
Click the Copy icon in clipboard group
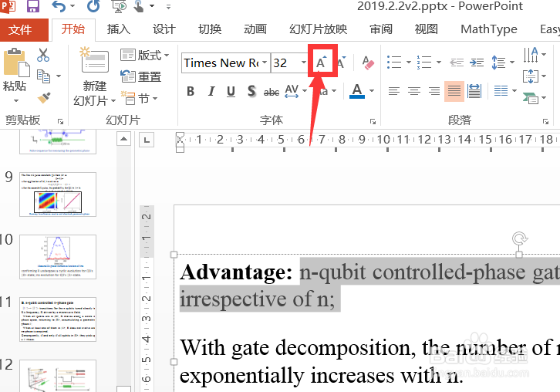point(44,76)
